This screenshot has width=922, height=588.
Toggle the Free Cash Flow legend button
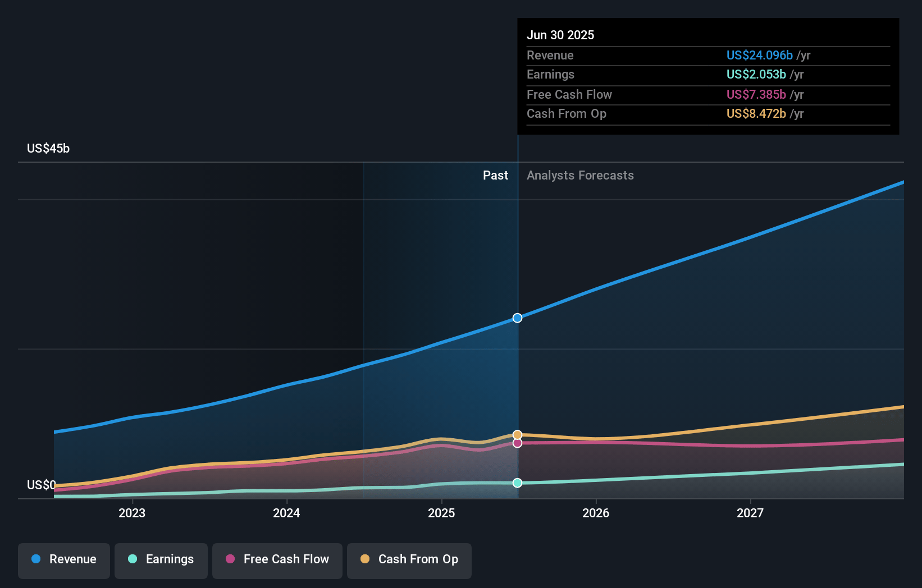click(x=277, y=561)
